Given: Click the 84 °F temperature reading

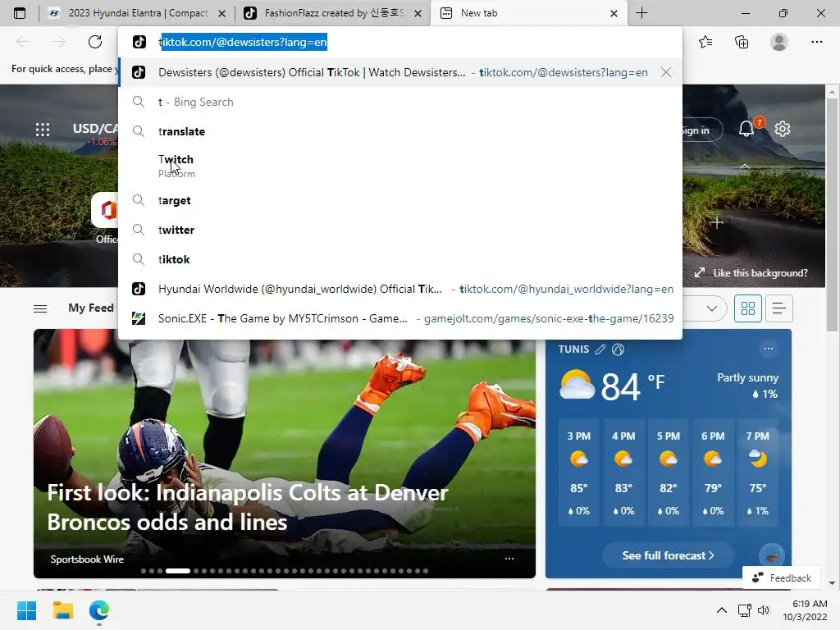Looking at the screenshot, I should [x=632, y=387].
